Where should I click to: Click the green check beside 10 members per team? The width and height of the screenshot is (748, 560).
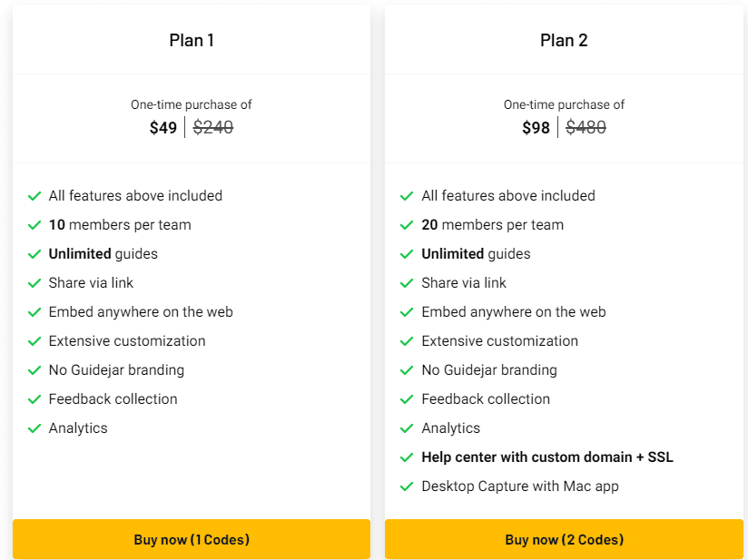click(x=34, y=224)
